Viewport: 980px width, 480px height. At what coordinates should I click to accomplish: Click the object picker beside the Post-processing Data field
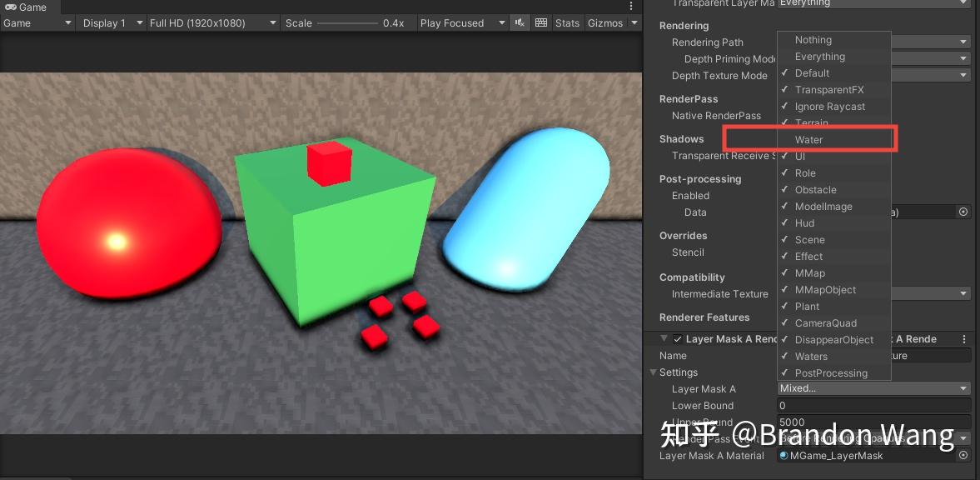click(x=963, y=212)
